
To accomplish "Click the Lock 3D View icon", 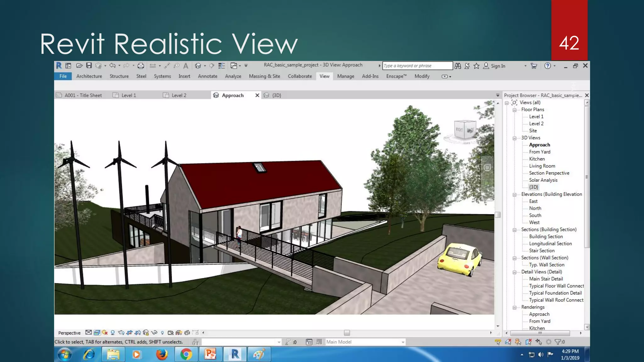I will click(x=146, y=332).
